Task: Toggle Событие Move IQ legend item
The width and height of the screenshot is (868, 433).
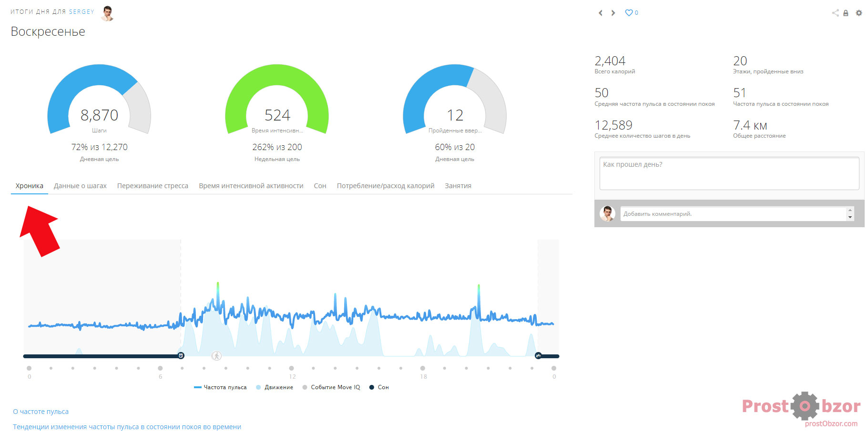Action: (x=331, y=387)
